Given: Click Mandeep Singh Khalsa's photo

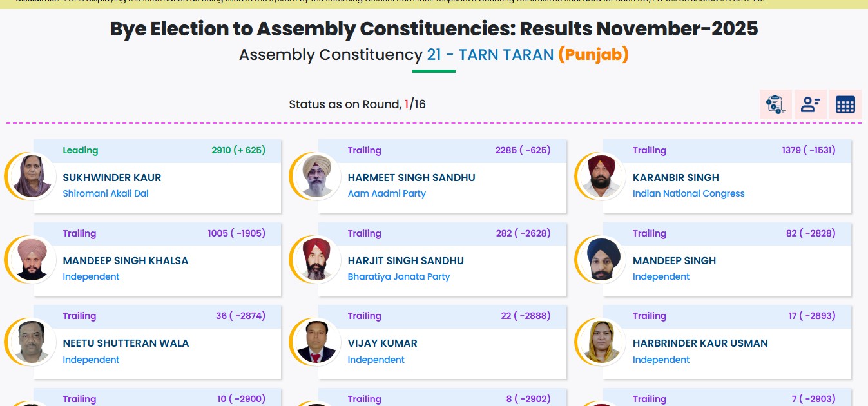Looking at the screenshot, I should (31, 260).
